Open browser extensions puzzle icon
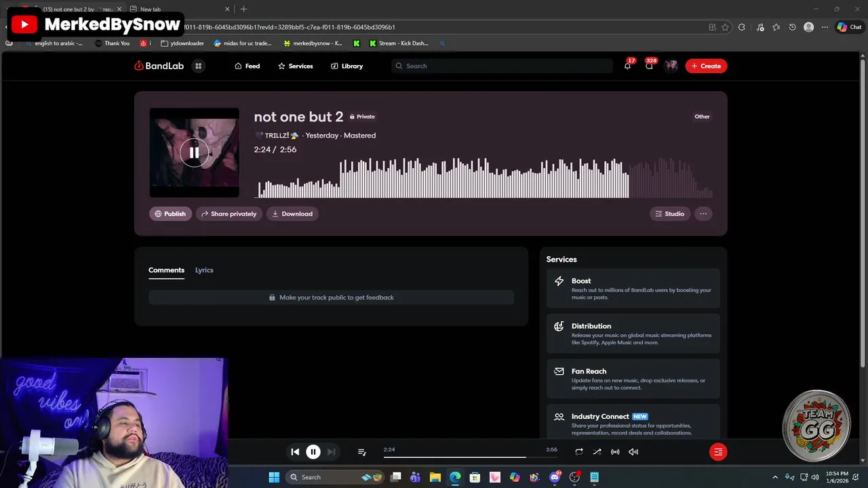868x488 pixels. point(742,27)
